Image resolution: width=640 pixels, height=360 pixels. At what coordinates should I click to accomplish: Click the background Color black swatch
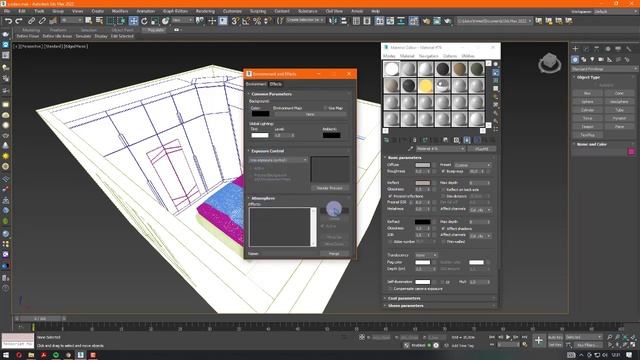click(x=260, y=114)
